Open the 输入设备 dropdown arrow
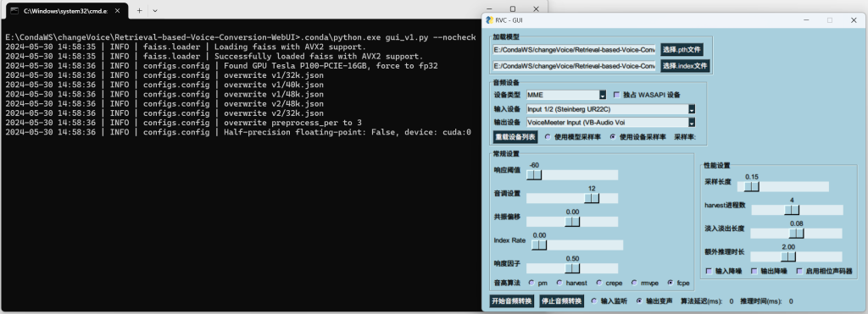 pos(692,109)
